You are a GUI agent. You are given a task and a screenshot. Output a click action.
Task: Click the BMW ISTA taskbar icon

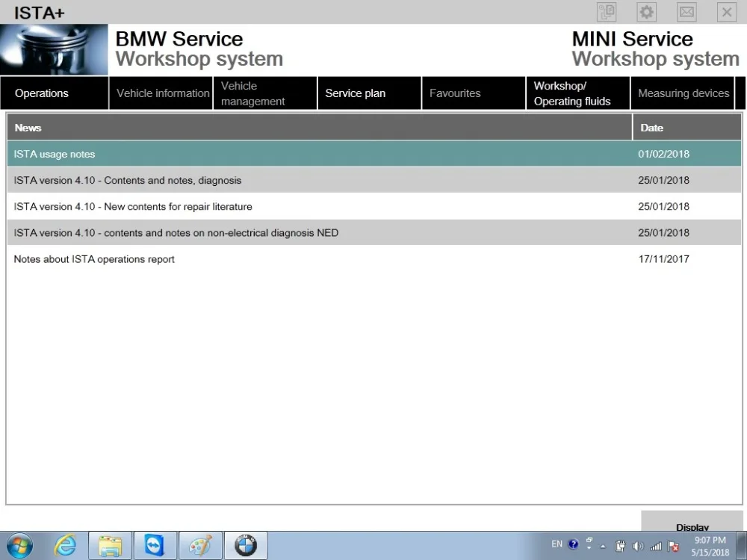[246, 546]
